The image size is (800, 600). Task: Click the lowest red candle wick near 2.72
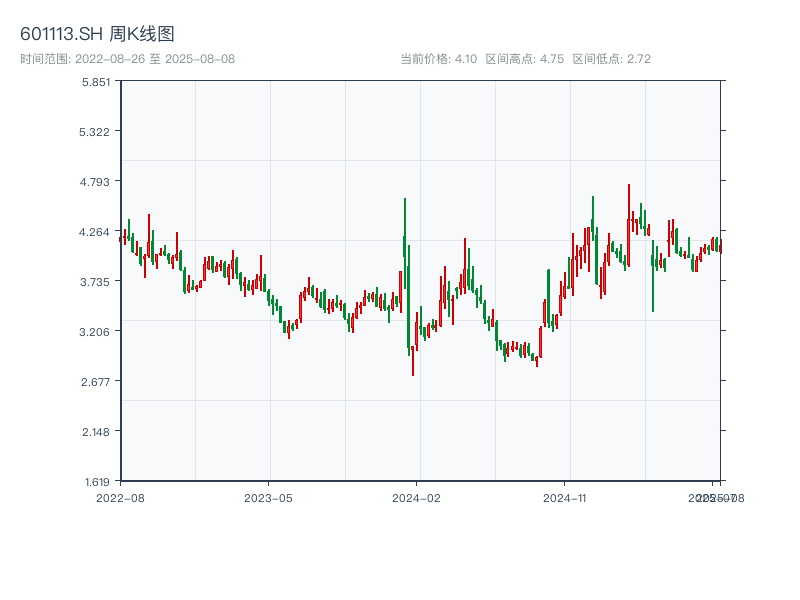point(413,361)
